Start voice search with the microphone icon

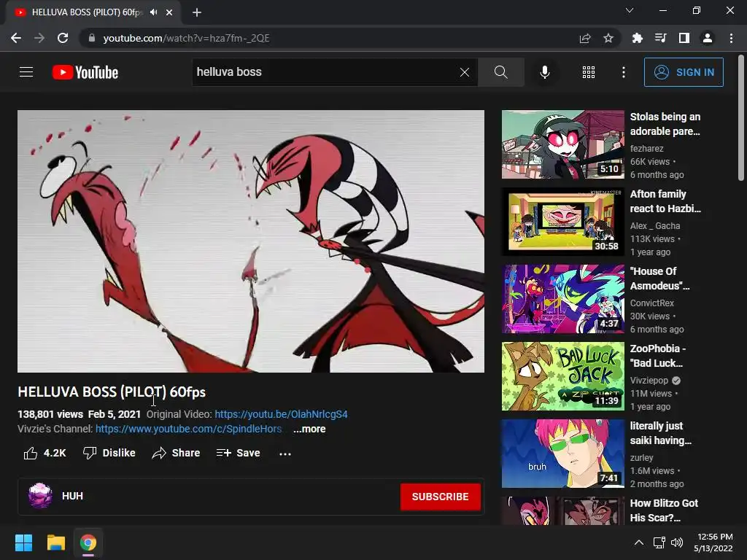544,72
